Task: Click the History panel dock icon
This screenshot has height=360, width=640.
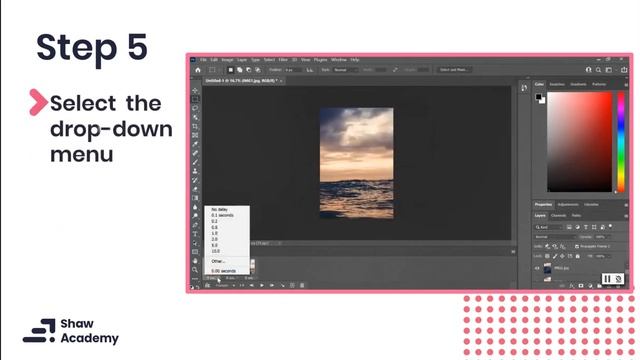Action: pos(524,87)
